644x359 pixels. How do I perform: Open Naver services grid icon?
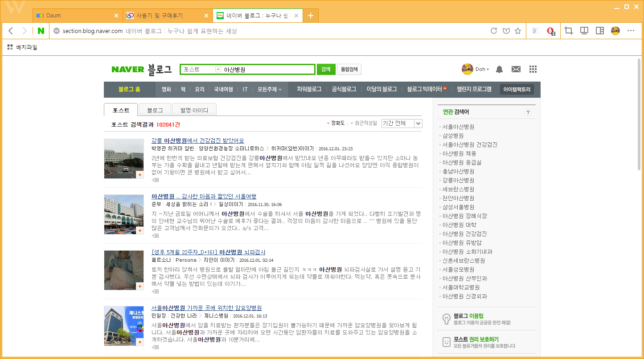point(533,69)
